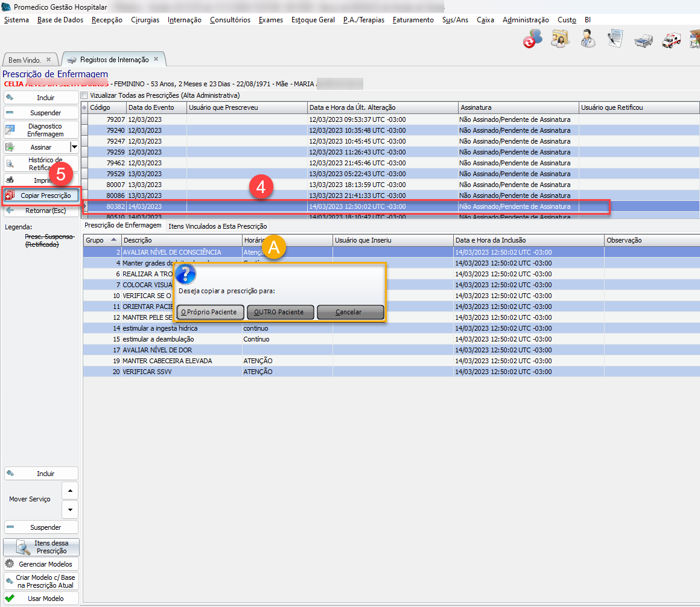The height and width of the screenshot is (607, 700).
Task: Click the document with pen toolbar icon
Action: (615, 39)
